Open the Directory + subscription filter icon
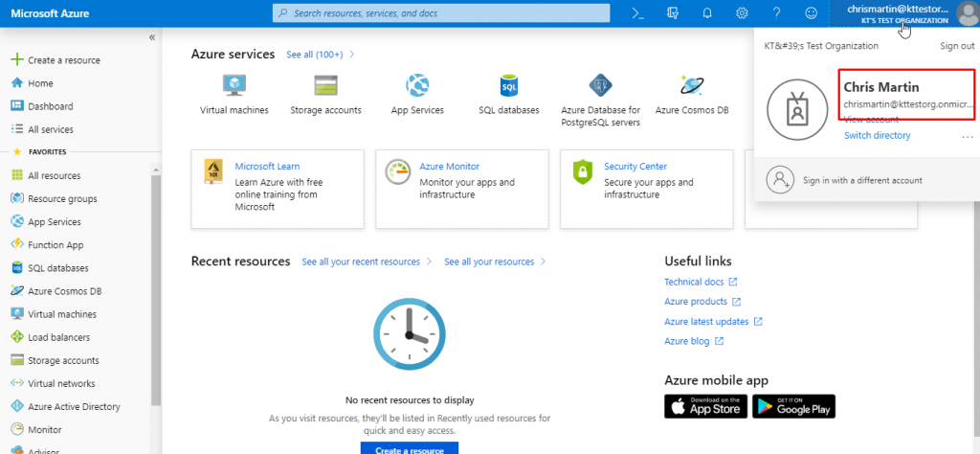 click(673, 13)
